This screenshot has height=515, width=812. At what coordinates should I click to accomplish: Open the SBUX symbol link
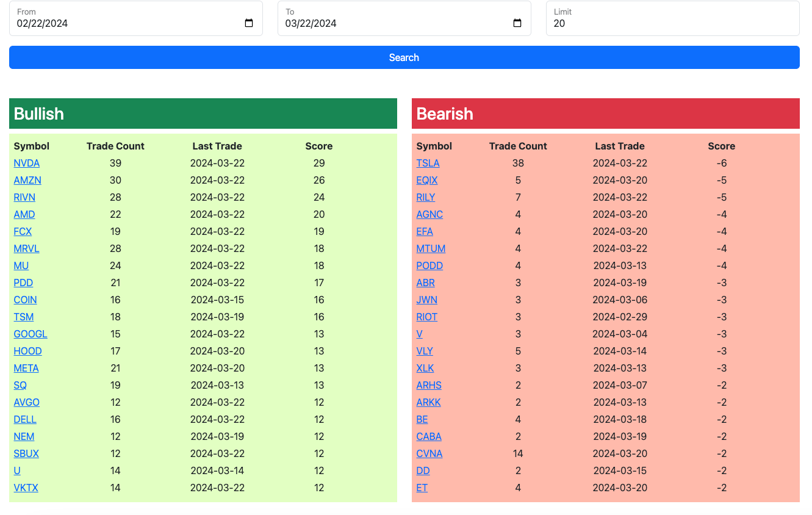[x=26, y=453]
